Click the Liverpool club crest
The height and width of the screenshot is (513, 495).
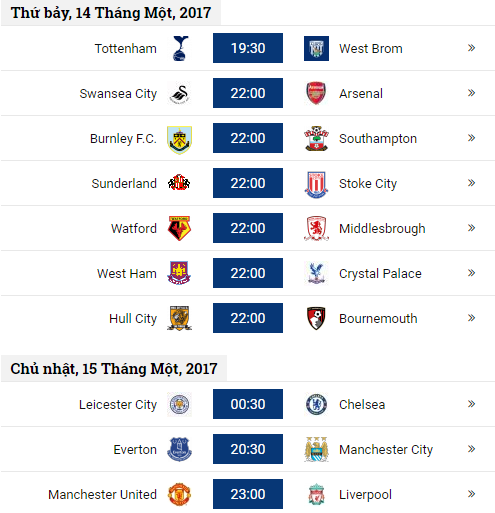point(316,494)
